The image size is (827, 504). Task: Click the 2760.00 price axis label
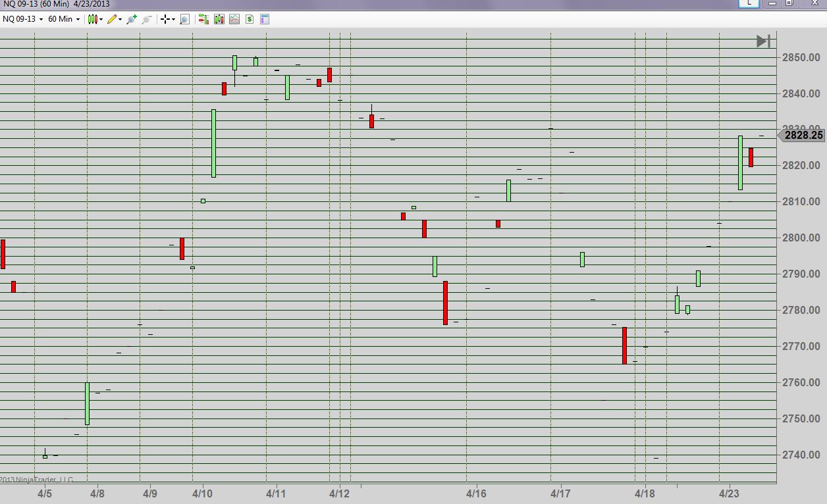pos(801,382)
